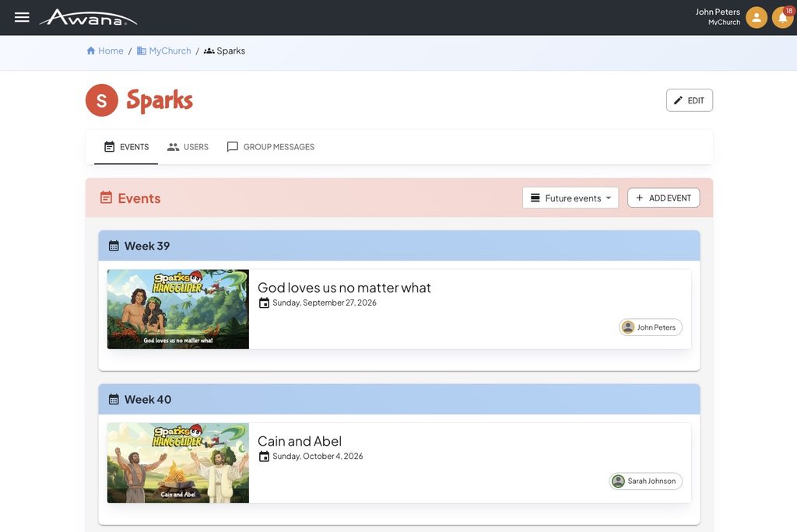Click the Week 39 calendar icon
Viewport: 797px width, 532px height.
114,246
